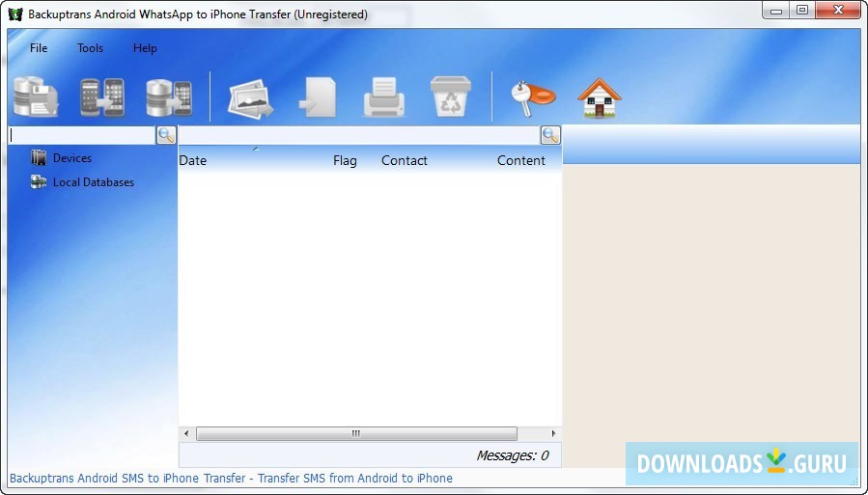Click the export photos toolbar icon
This screenshot has width=868, height=495.
click(x=251, y=98)
